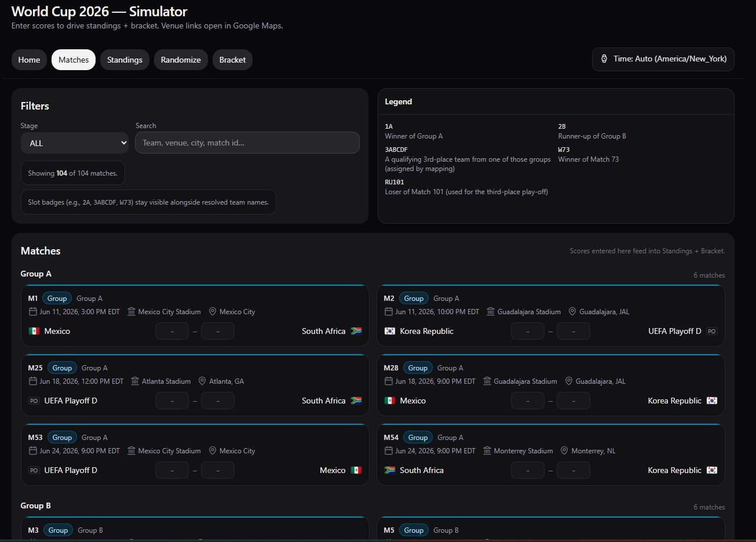Click PO badge in match M25
Image resolution: width=756 pixels, height=542 pixels.
click(34, 401)
